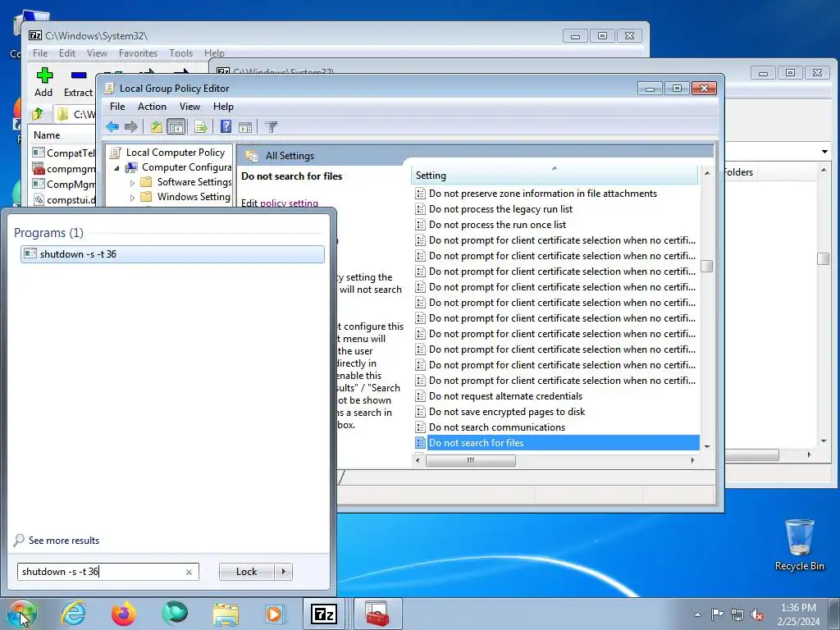Image resolution: width=840 pixels, height=630 pixels.
Task: Click in the Start menu search field
Action: coord(102,572)
